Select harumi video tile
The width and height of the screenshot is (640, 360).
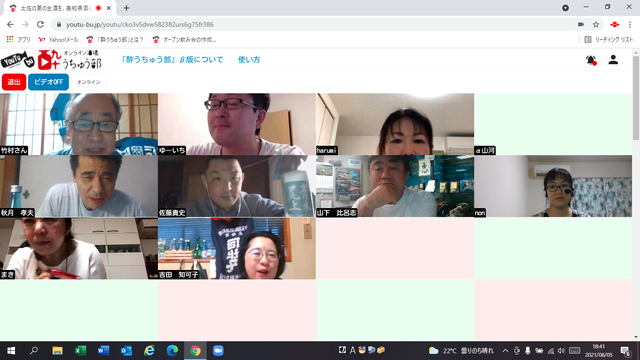click(395, 124)
